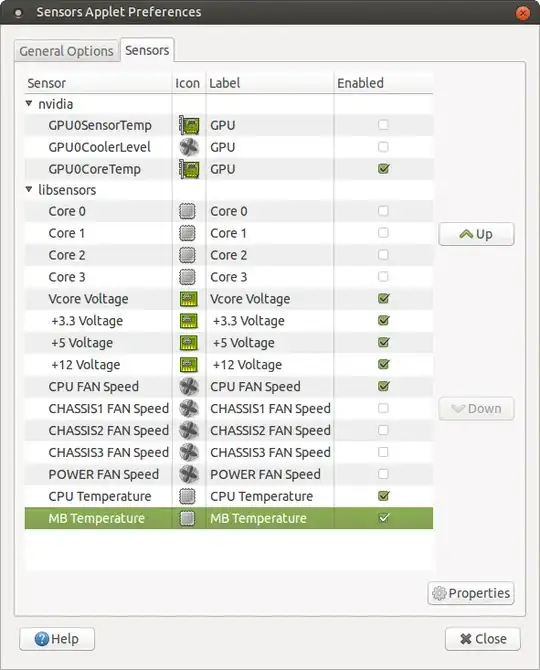Click the GPU0CoreTemp graphics card icon

point(188,169)
